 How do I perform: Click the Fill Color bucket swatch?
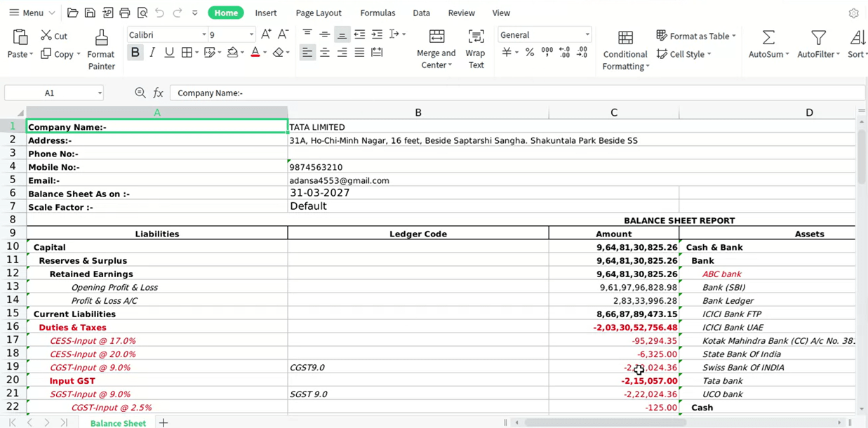[232, 52]
